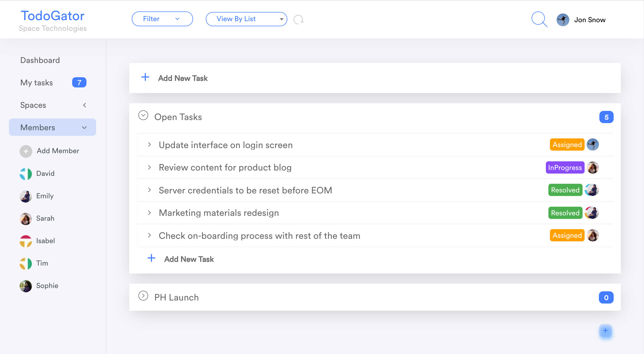This screenshot has height=354, width=644.
Task: Select member Sarah by name
Action: [45, 218]
